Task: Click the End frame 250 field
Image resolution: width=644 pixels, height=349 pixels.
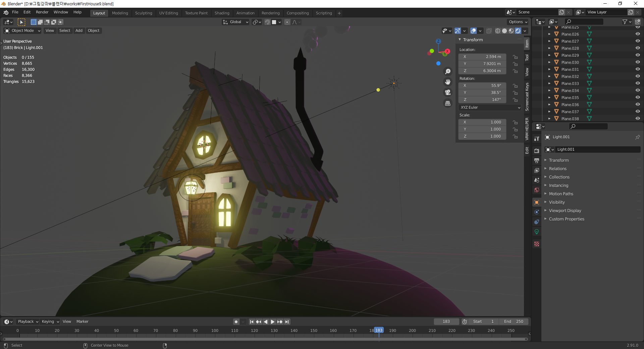Action: coord(514,321)
